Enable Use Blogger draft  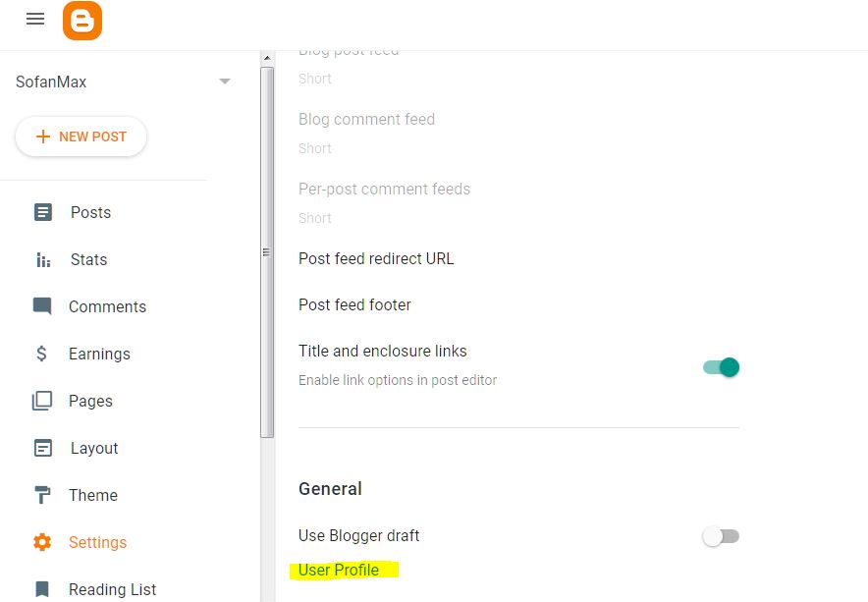click(x=720, y=536)
